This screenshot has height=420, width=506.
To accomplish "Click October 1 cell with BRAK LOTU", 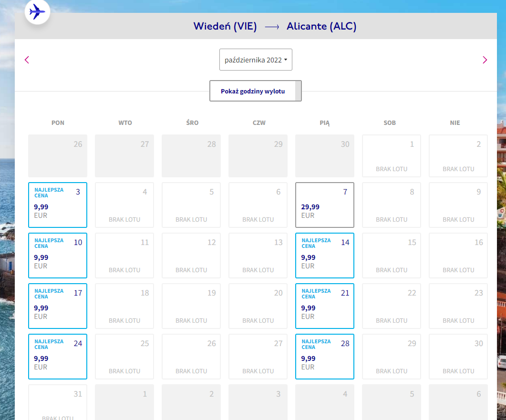I will [392, 156].
